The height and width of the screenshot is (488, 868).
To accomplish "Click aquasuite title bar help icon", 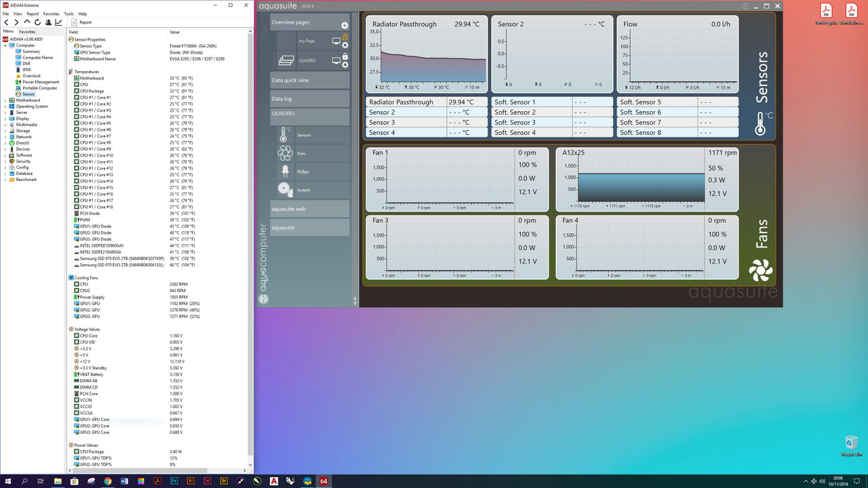I will click(745, 6).
